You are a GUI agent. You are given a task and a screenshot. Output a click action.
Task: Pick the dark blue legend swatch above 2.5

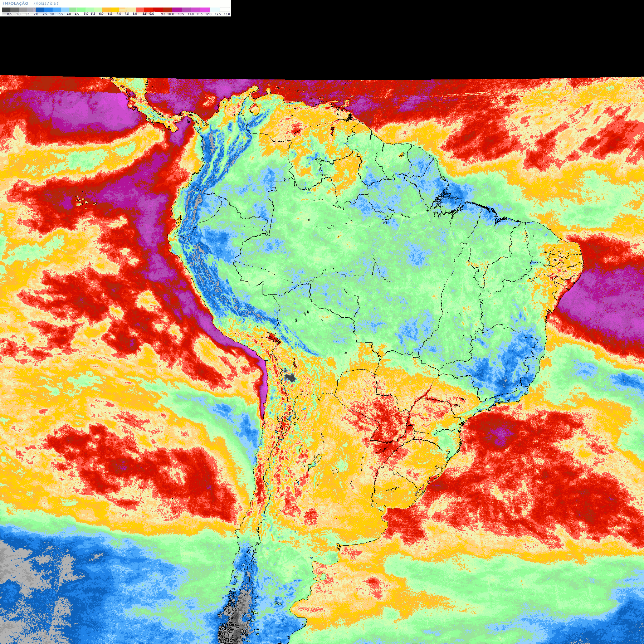(40, 10)
